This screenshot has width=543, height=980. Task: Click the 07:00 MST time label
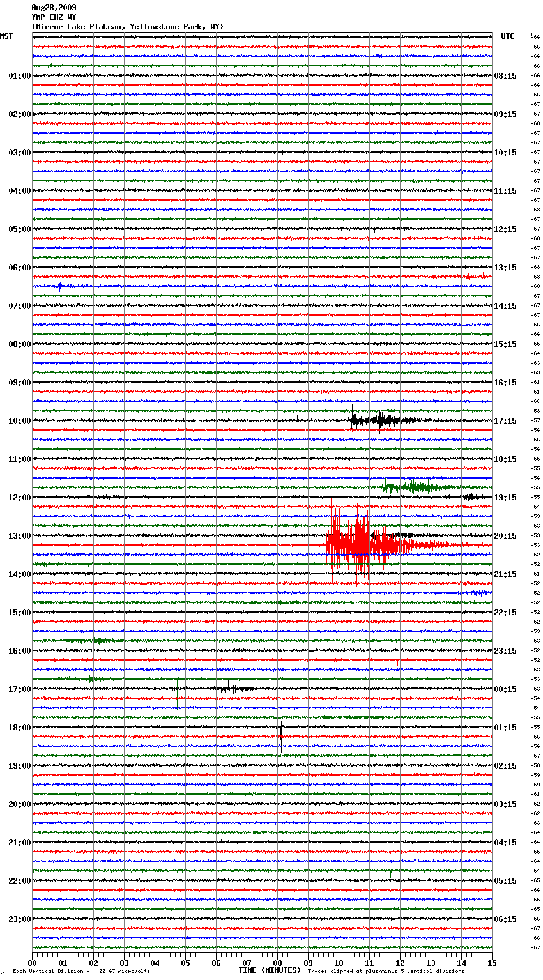point(20,306)
